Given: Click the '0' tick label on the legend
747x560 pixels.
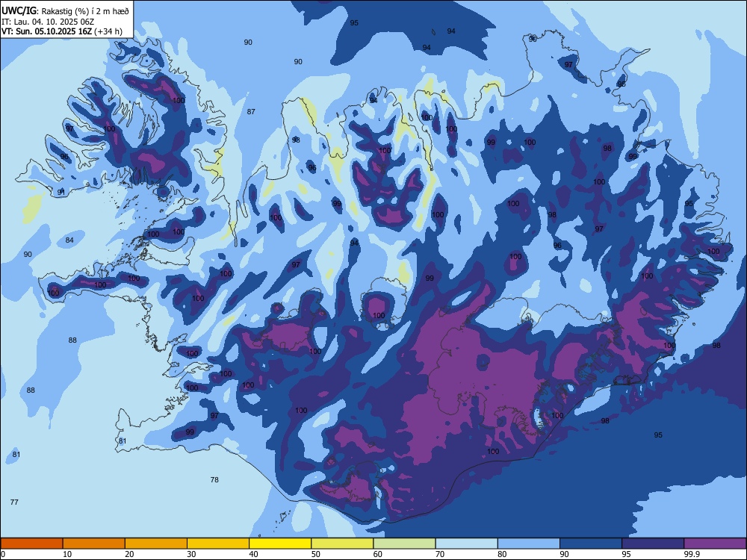Looking at the screenshot, I should pos(3,554).
